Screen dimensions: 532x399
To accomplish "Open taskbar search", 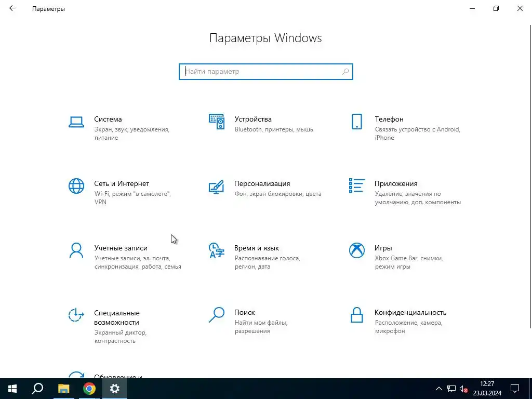I will 37,389.
